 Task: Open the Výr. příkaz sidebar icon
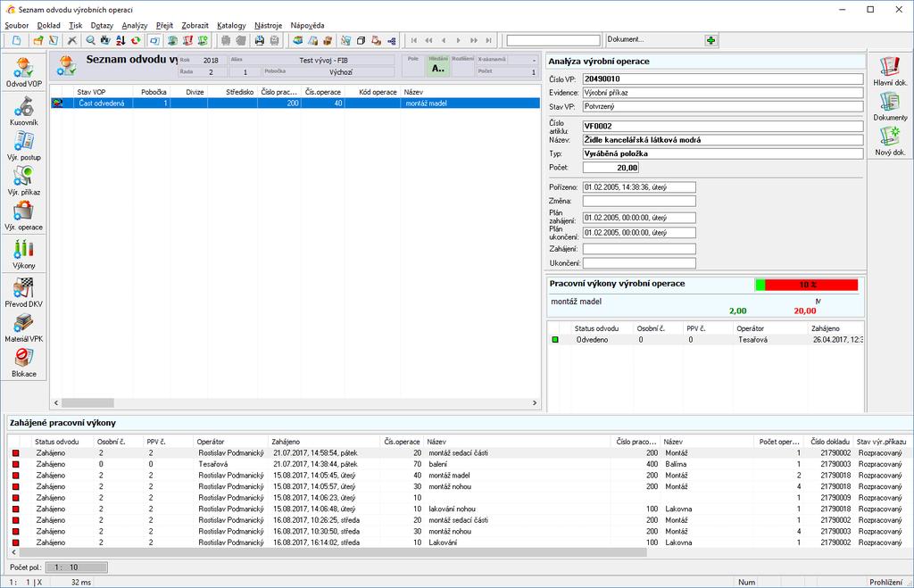click(23, 180)
